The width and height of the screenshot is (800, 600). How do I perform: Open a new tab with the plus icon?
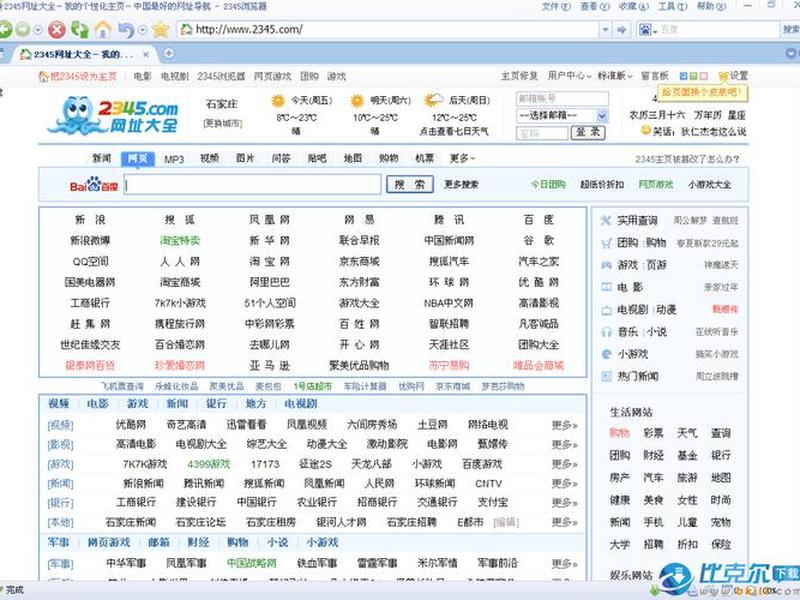pos(169,53)
